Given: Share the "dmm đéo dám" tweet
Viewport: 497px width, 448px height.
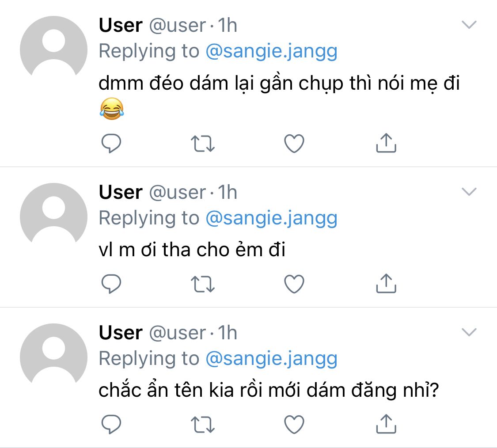Looking at the screenshot, I should point(386,143).
